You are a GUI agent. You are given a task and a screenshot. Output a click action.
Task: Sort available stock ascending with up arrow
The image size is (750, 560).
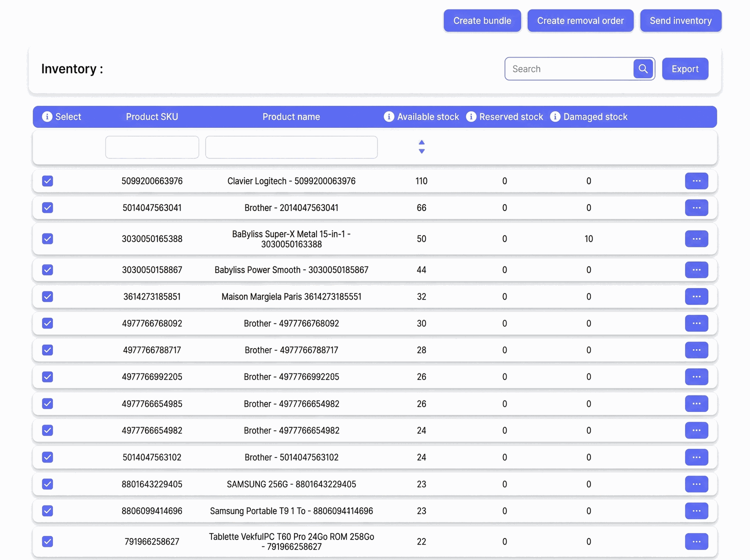[x=421, y=142]
